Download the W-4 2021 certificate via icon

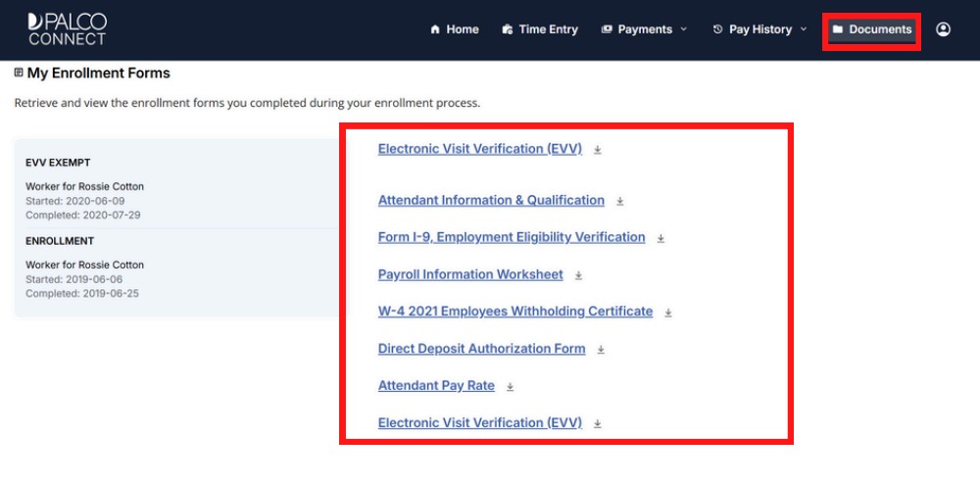(668, 313)
